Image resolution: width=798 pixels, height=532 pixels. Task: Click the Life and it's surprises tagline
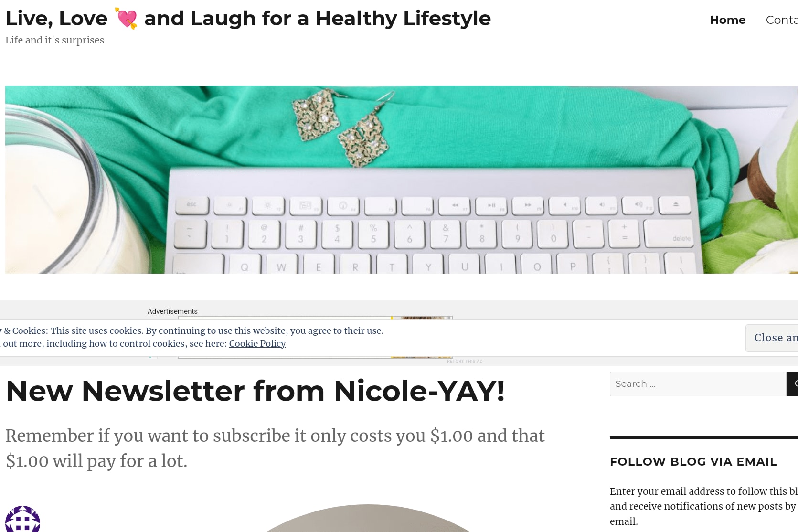[54, 40]
